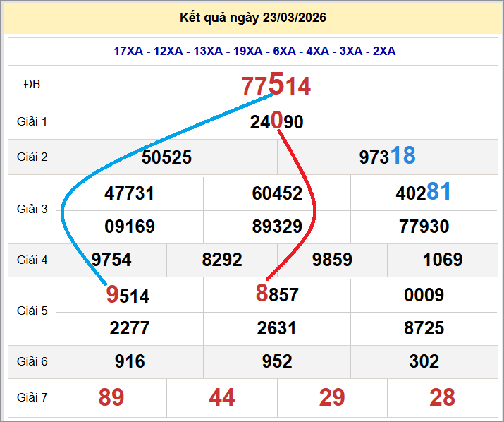Click the 17XA code in the series row

point(128,51)
